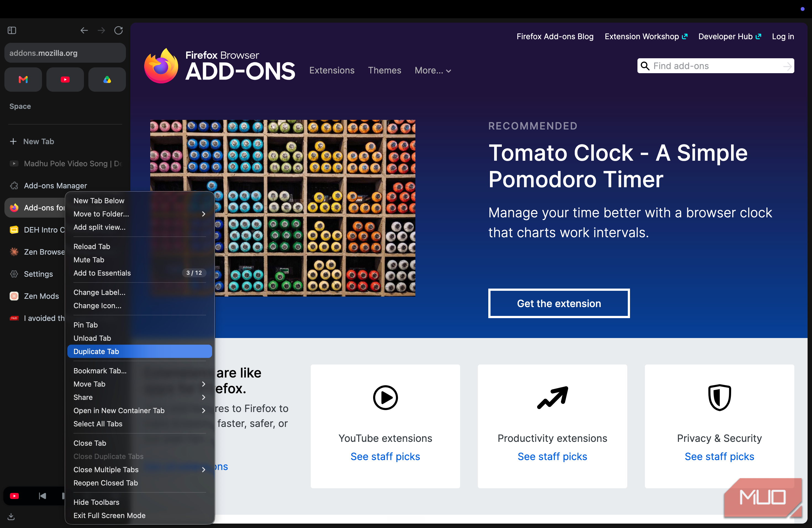
Task: Select the Add-ons for Firefox tab in the sidebar
Action: point(35,208)
